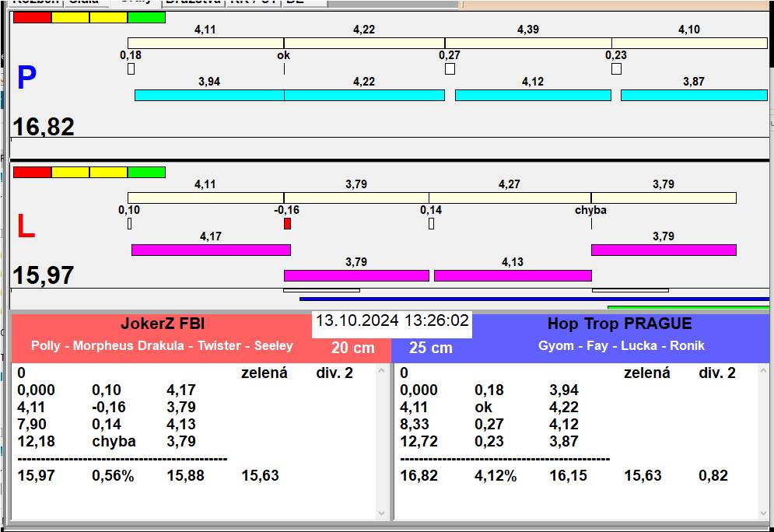Select the marker box under 0,10

pos(129,223)
